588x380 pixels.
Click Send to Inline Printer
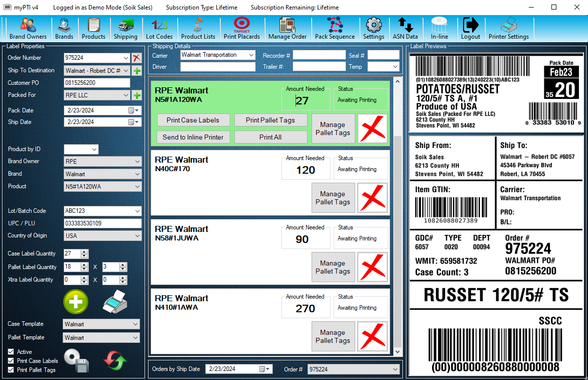193,137
